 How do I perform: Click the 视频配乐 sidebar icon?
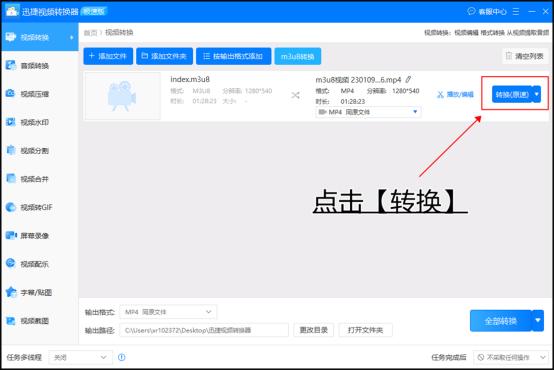[11, 264]
